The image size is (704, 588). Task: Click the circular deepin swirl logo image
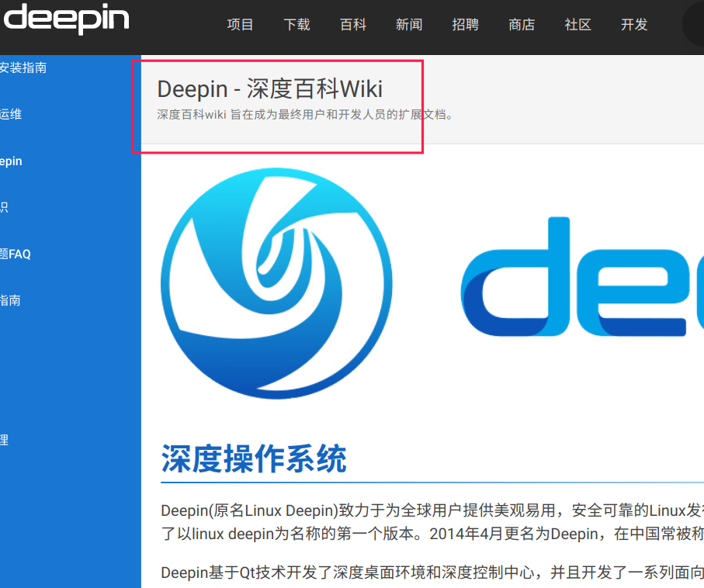click(276, 283)
